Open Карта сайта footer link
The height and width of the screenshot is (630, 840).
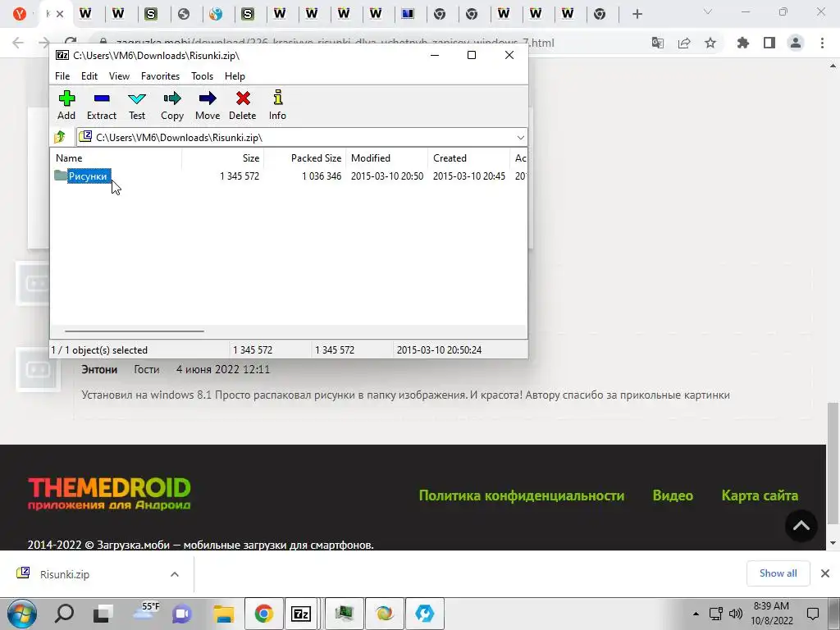tap(760, 495)
